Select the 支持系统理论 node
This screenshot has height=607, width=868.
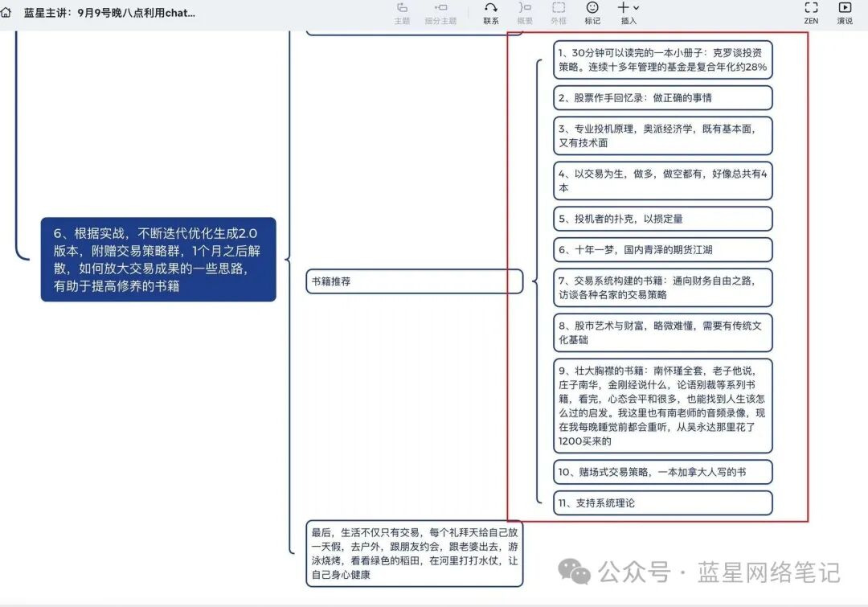pyautogui.click(x=663, y=502)
